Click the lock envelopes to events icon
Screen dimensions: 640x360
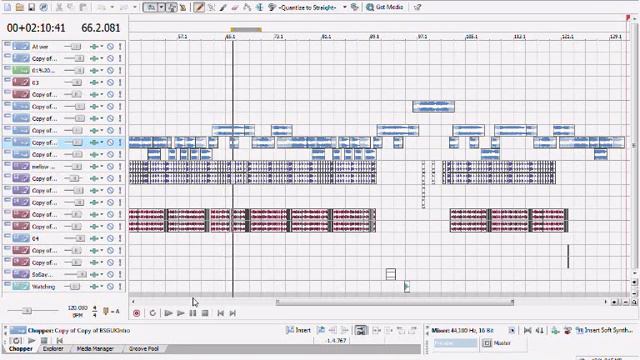(172, 7)
